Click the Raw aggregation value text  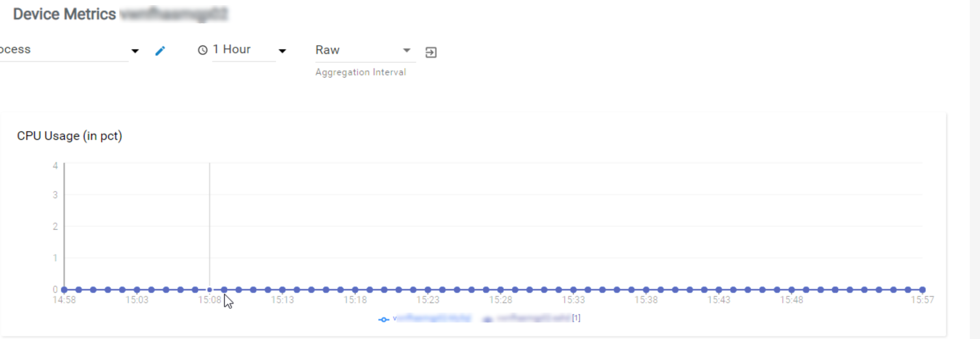(x=328, y=50)
